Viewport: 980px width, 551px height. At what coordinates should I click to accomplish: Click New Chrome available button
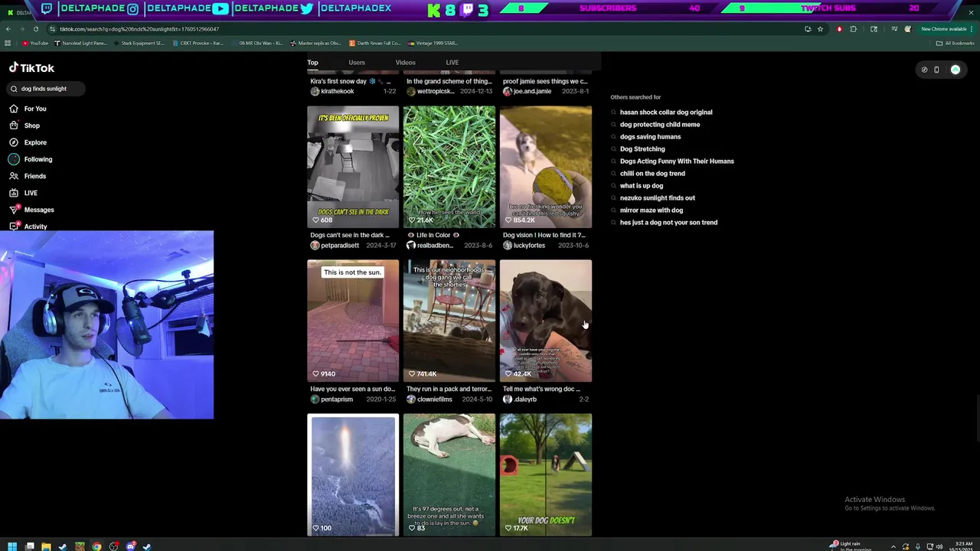coord(943,29)
